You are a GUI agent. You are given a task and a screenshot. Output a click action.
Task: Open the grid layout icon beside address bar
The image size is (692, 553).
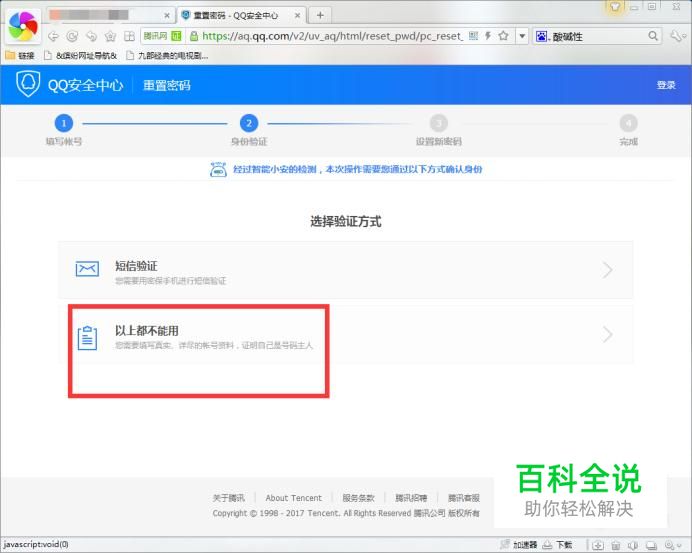click(129, 36)
